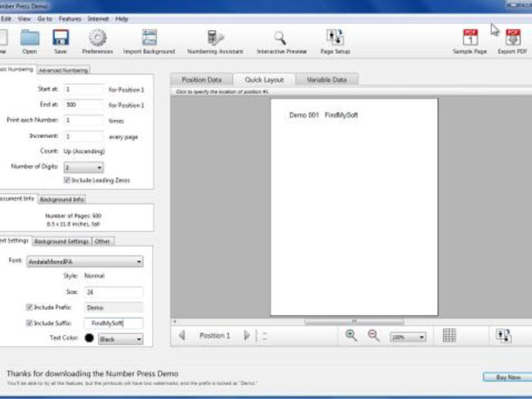Click the prefix field containing Demo

113,307
